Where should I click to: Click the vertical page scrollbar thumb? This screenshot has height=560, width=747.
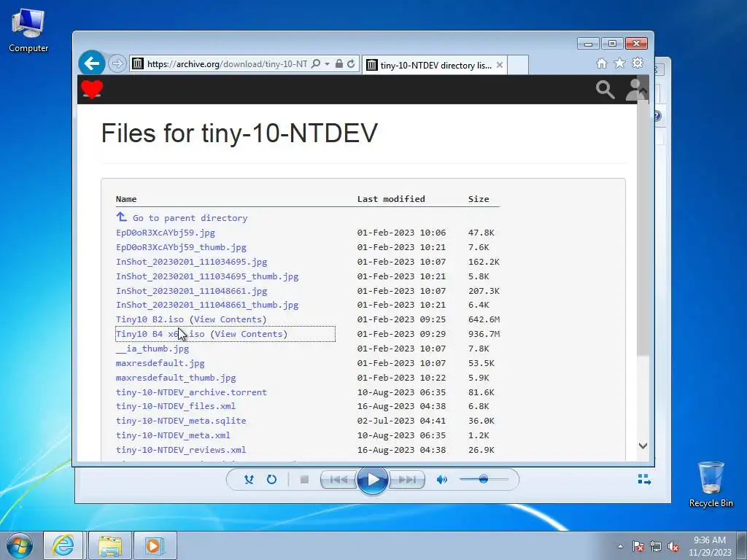643,227
